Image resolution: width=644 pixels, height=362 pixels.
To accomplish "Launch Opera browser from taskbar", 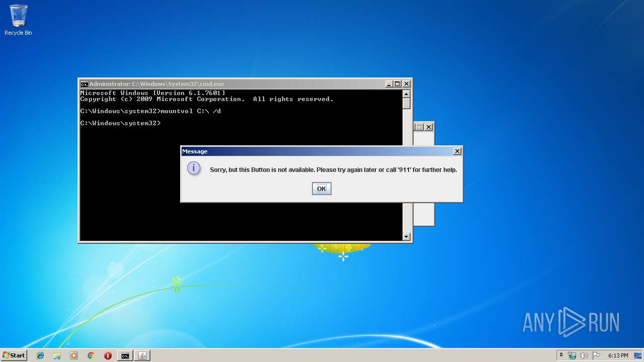I will pos(108,355).
